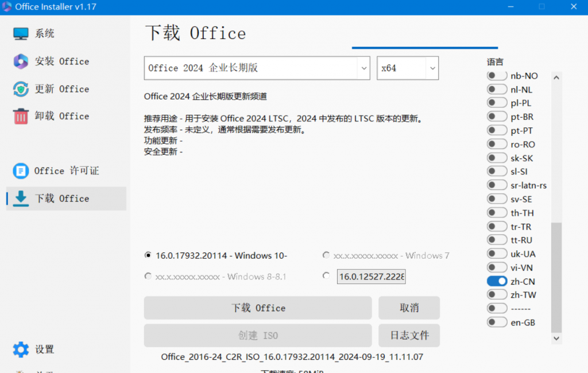
Task: Click the Office 2024 企业长期版更新频道 text
Action: click(206, 96)
